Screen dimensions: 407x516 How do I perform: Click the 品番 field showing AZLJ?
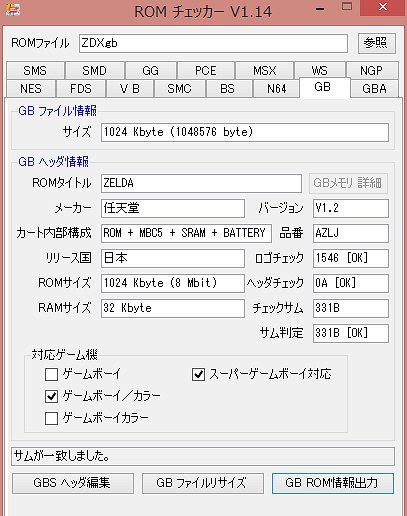coord(351,233)
